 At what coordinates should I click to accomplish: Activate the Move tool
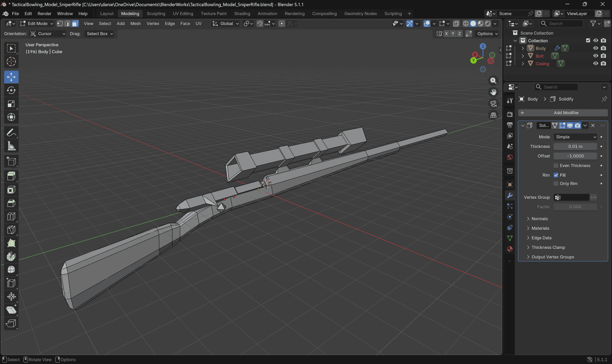pos(11,77)
